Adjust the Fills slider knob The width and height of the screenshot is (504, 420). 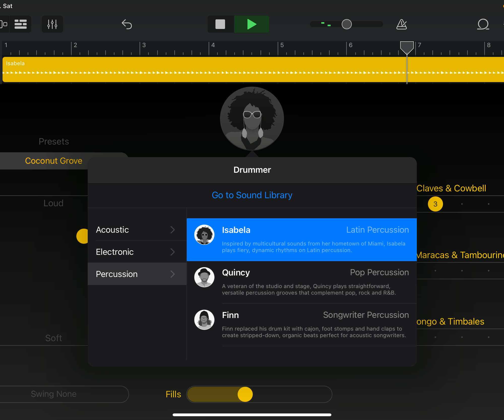pyautogui.click(x=245, y=394)
